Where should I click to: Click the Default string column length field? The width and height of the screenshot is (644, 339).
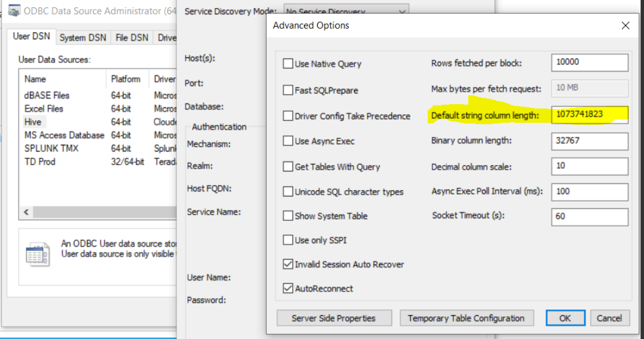(x=590, y=115)
